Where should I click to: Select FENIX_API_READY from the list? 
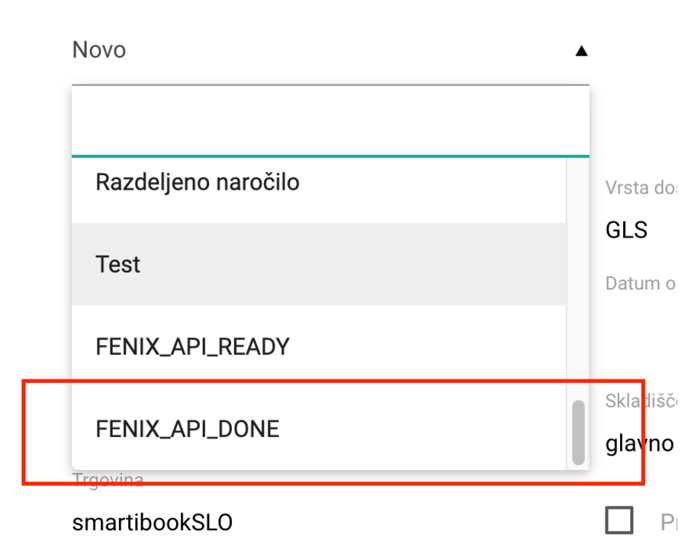(319, 347)
